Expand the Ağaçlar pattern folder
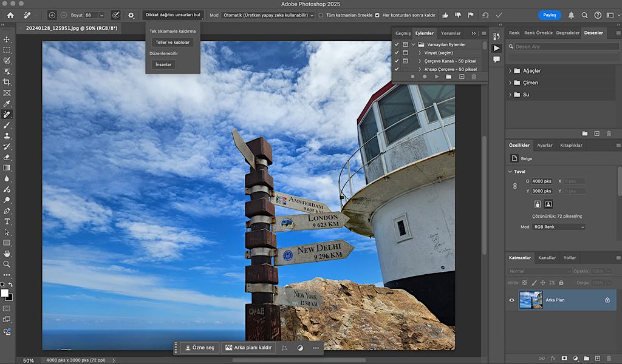622x364 pixels. [x=510, y=70]
